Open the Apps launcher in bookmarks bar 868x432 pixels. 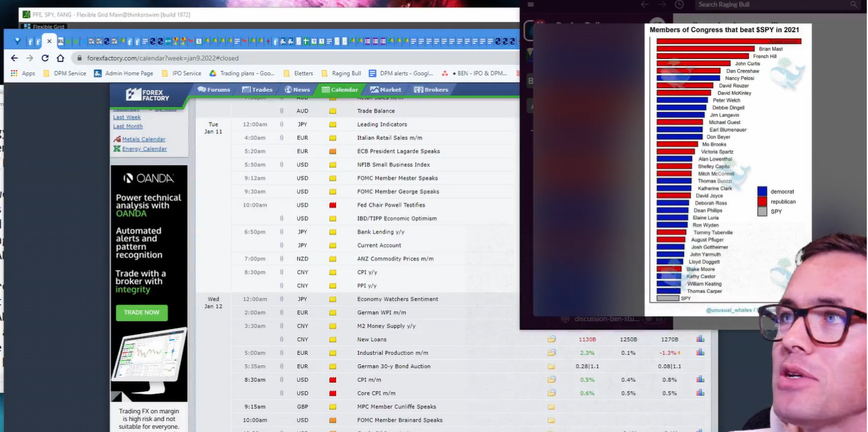(23, 73)
